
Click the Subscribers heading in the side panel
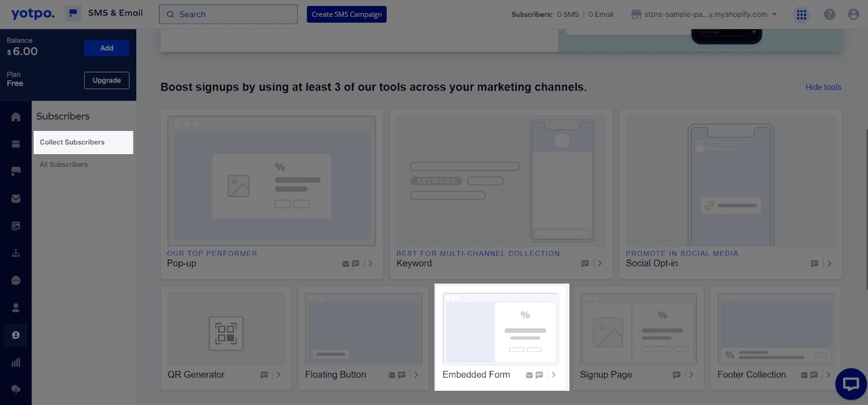coord(63,116)
